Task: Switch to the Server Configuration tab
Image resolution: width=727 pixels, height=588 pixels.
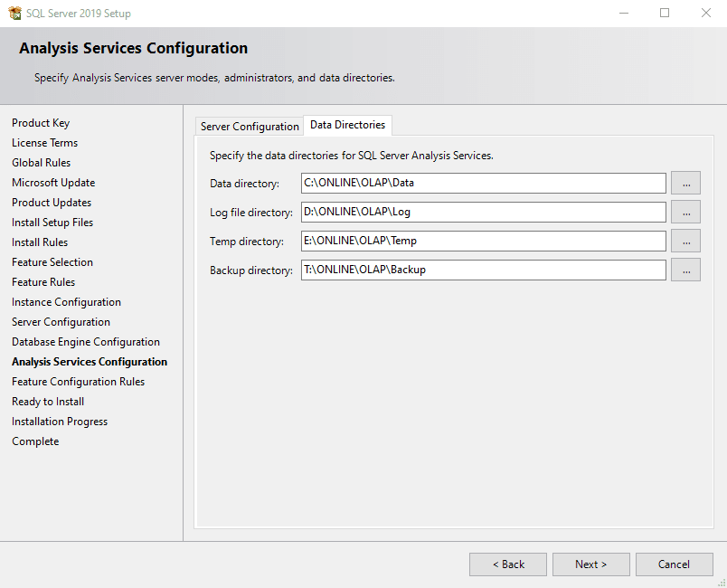Action: click(250, 127)
